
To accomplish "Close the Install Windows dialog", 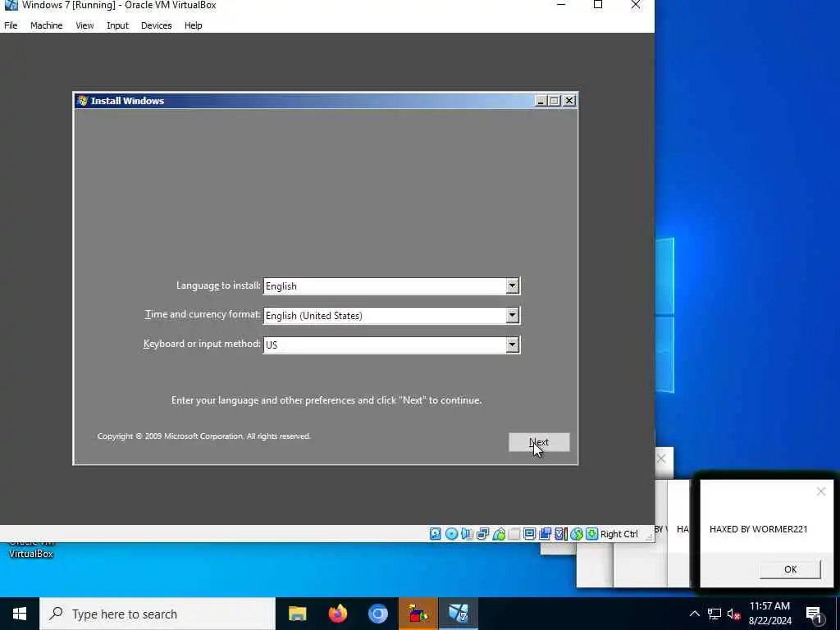I will (x=569, y=101).
